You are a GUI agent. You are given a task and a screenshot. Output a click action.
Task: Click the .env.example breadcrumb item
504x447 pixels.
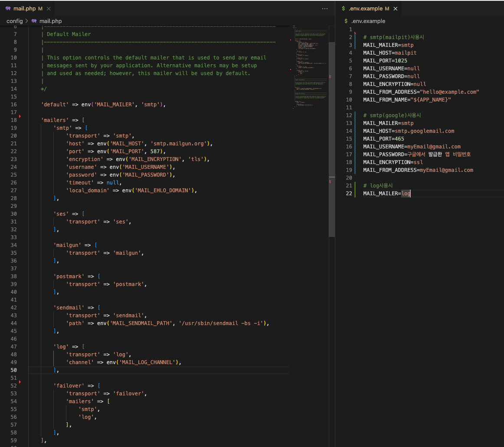tap(368, 21)
